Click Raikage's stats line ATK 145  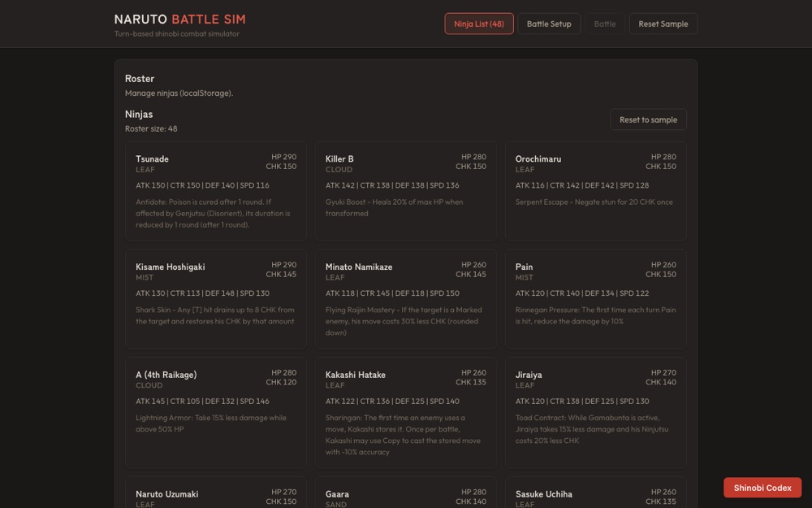tap(202, 401)
